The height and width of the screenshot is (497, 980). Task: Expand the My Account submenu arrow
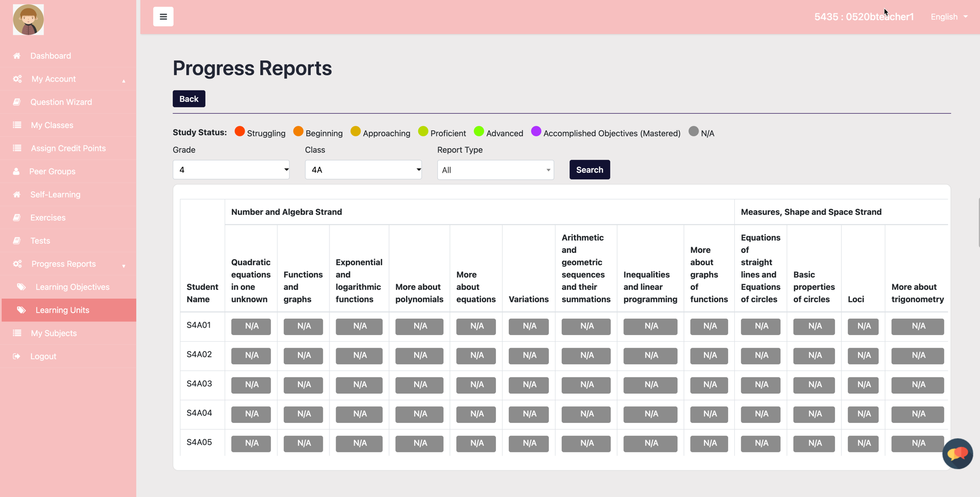pos(124,81)
